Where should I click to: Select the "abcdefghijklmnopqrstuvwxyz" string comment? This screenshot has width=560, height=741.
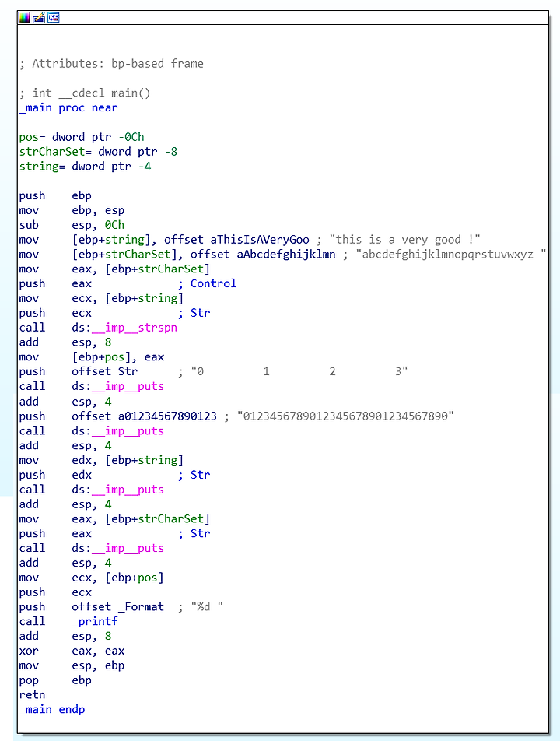tap(451, 255)
